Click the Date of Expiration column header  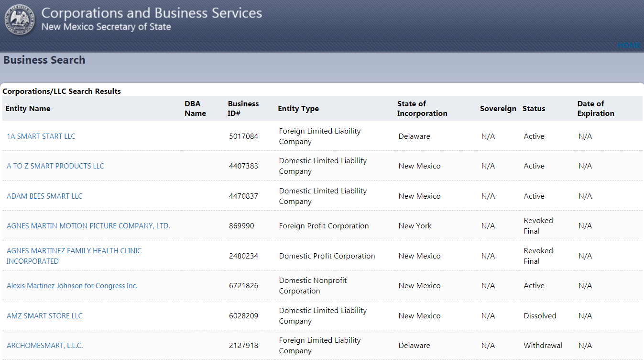(596, 109)
